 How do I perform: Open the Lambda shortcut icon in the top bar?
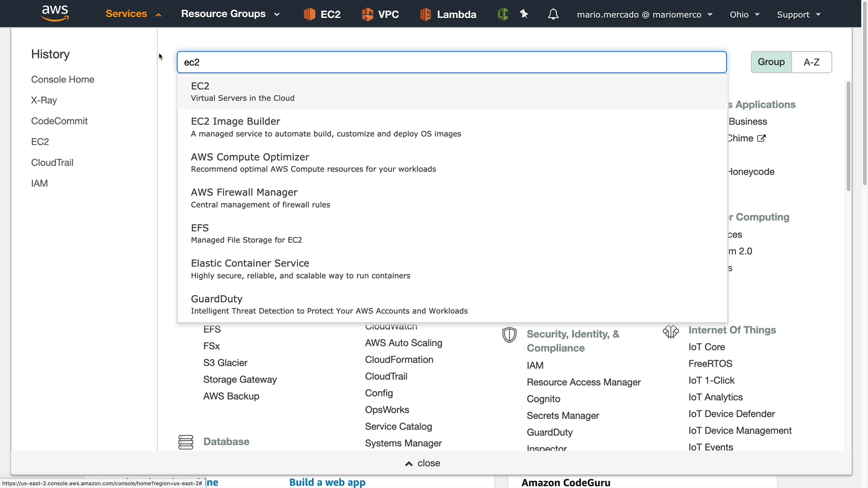[425, 14]
